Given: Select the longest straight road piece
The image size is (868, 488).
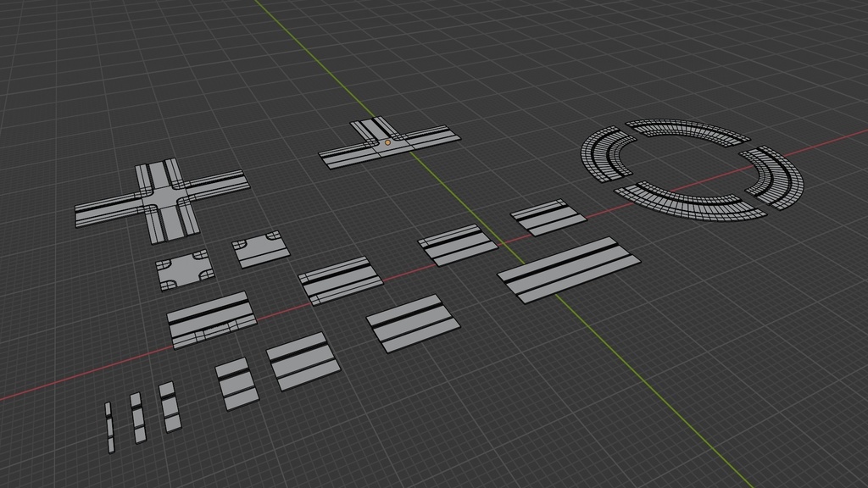Looking at the screenshot, I should coord(569,269).
